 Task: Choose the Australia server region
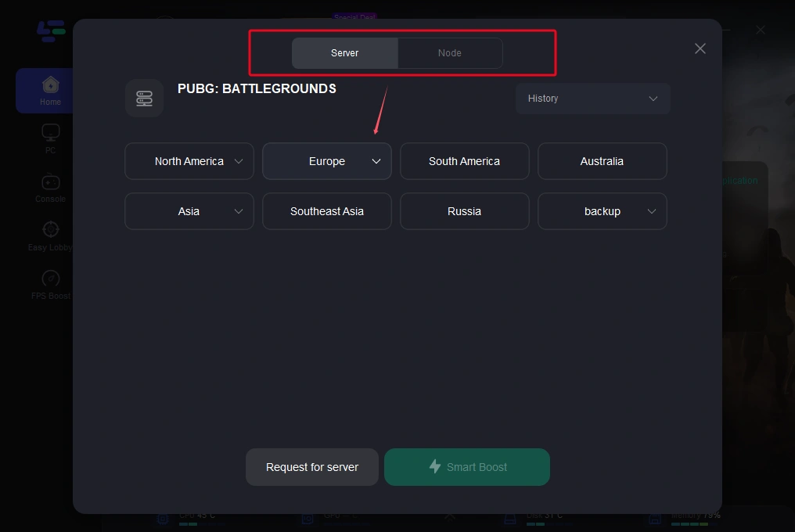602,161
